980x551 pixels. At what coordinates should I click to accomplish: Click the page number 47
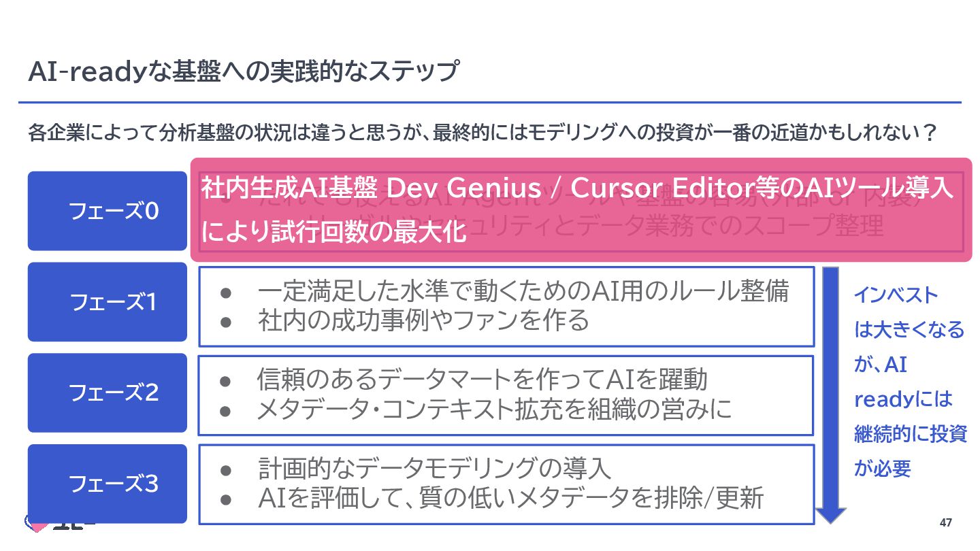click(945, 523)
